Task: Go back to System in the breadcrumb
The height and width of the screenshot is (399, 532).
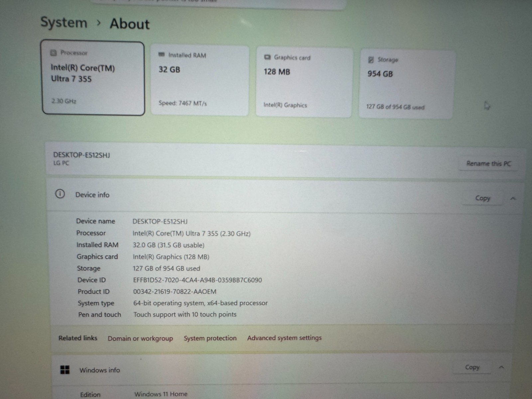Action: tap(64, 22)
